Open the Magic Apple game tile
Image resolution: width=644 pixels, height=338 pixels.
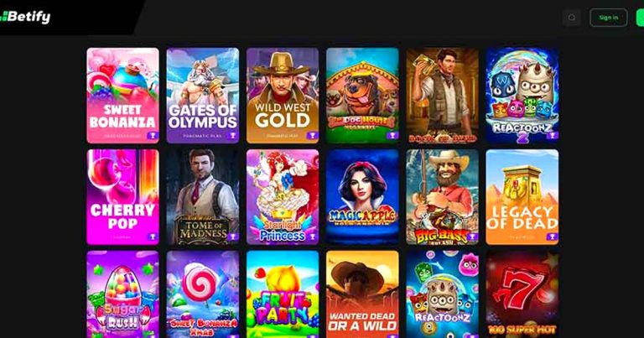pyautogui.click(x=362, y=197)
